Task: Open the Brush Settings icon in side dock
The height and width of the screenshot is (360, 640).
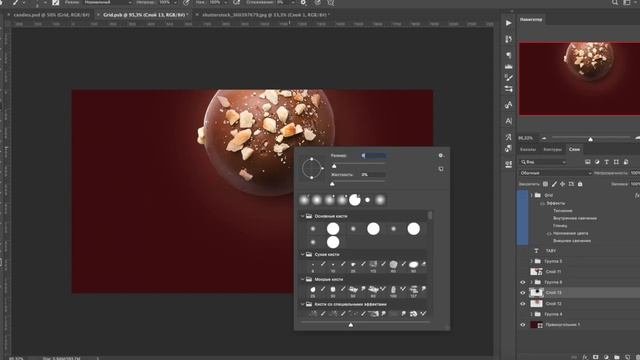Action: pos(509,78)
